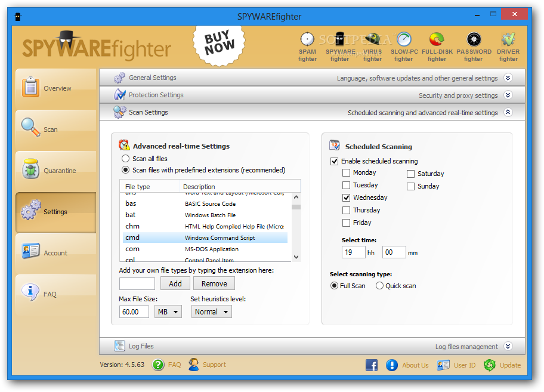
Task: Go to the Scan tab
Action: pyautogui.click(x=56, y=129)
